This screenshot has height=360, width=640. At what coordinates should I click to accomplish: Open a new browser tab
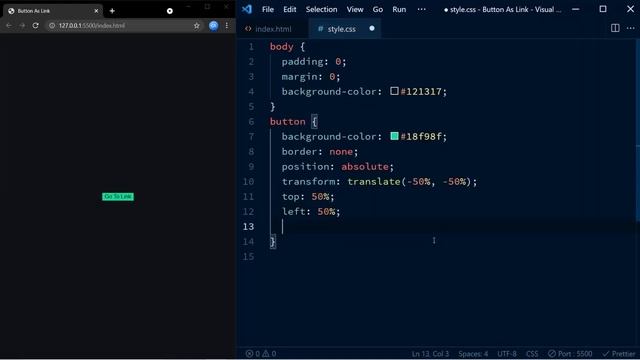[x=112, y=11]
